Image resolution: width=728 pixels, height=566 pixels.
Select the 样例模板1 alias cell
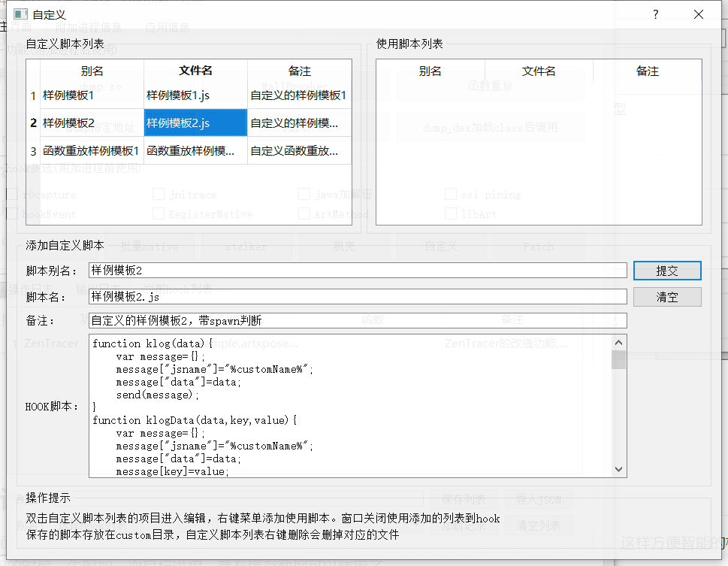[92, 95]
